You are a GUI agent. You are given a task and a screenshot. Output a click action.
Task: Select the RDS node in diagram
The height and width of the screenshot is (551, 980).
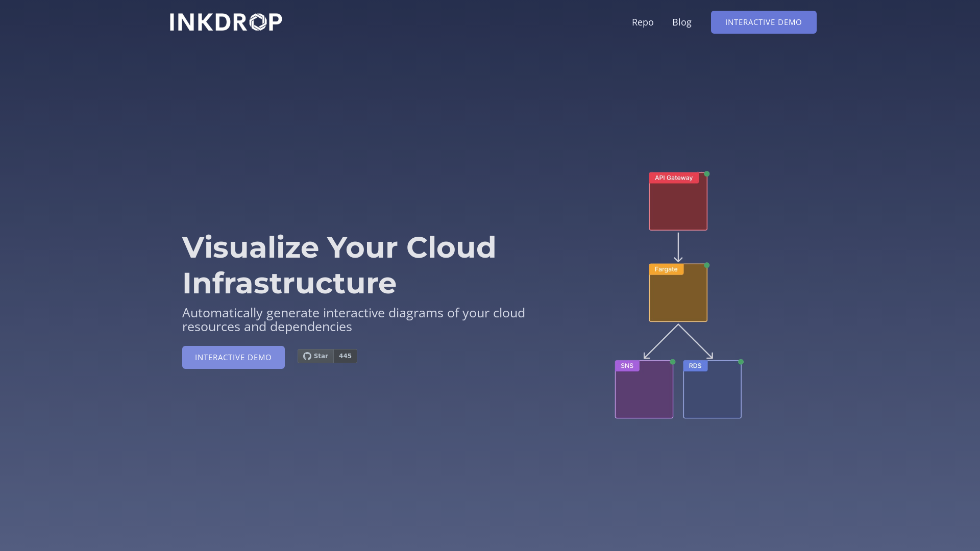pyautogui.click(x=713, y=389)
